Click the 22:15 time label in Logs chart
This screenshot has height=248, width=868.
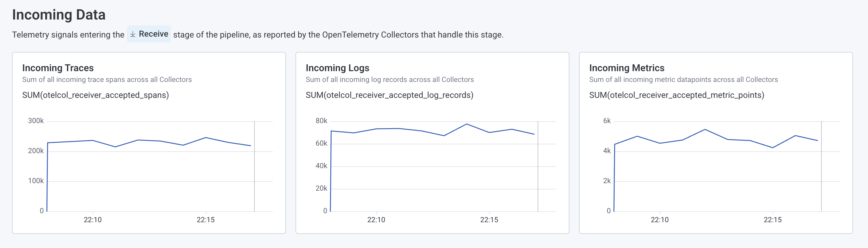click(489, 220)
